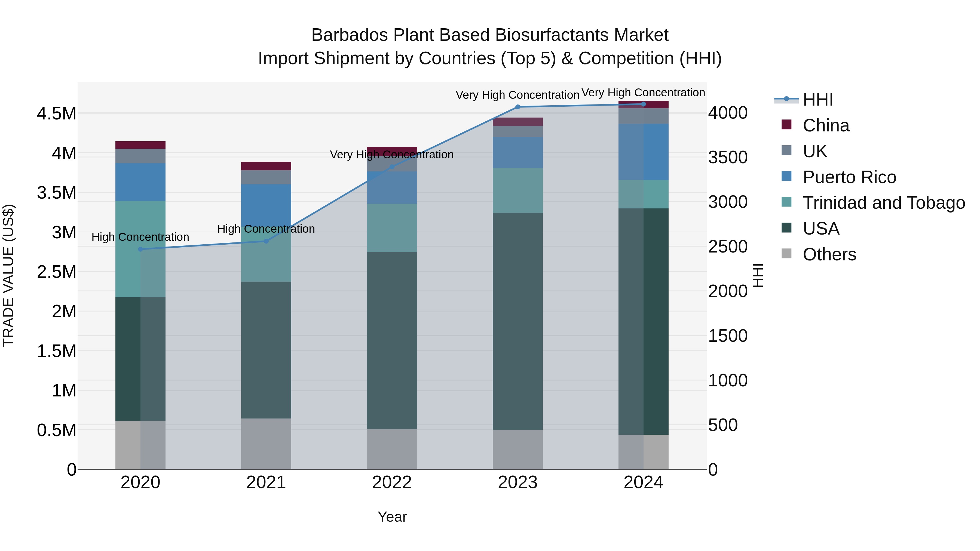Click the HHI data point for 2020
The image size is (980, 551).
[140, 250]
